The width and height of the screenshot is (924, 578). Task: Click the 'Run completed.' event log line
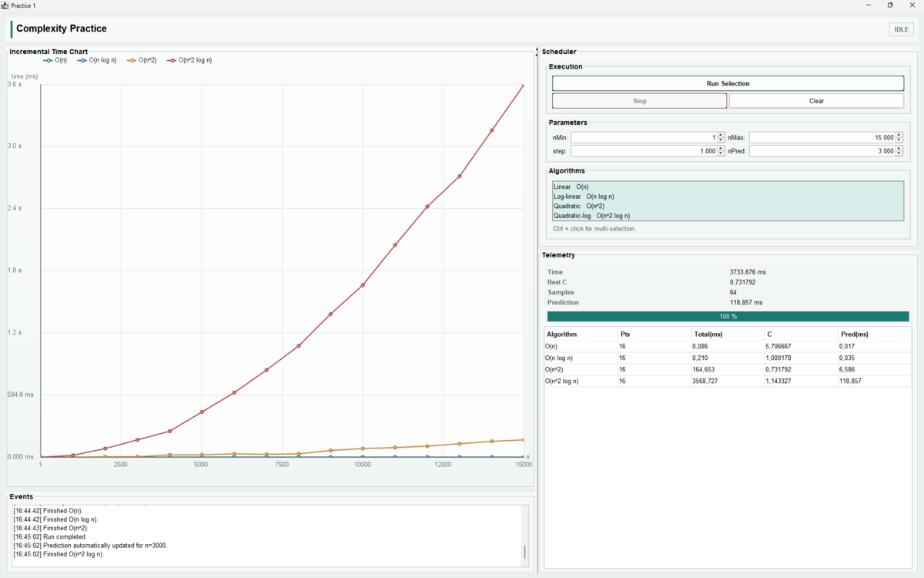click(50, 536)
